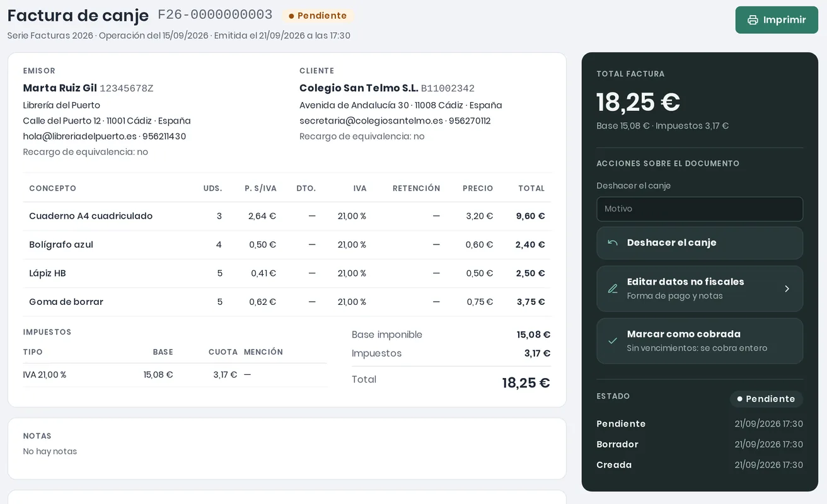Image resolution: width=827 pixels, height=504 pixels.
Task: Click the Editar datos no fiscales title
Action: pyautogui.click(x=685, y=282)
